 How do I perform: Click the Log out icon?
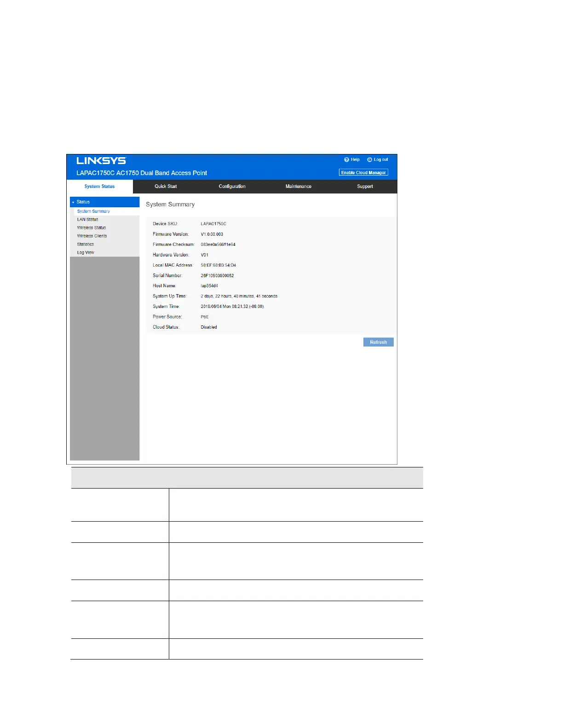click(369, 159)
